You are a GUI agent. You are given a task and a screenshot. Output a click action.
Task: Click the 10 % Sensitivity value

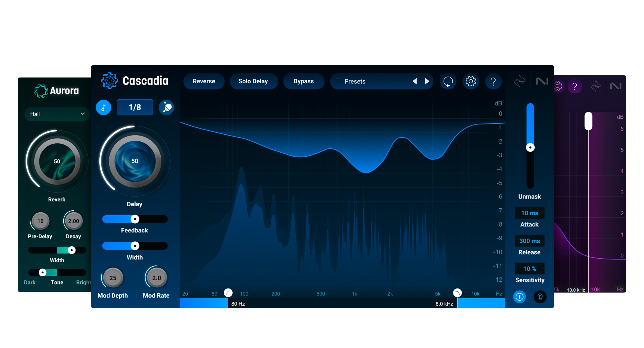[530, 269]
